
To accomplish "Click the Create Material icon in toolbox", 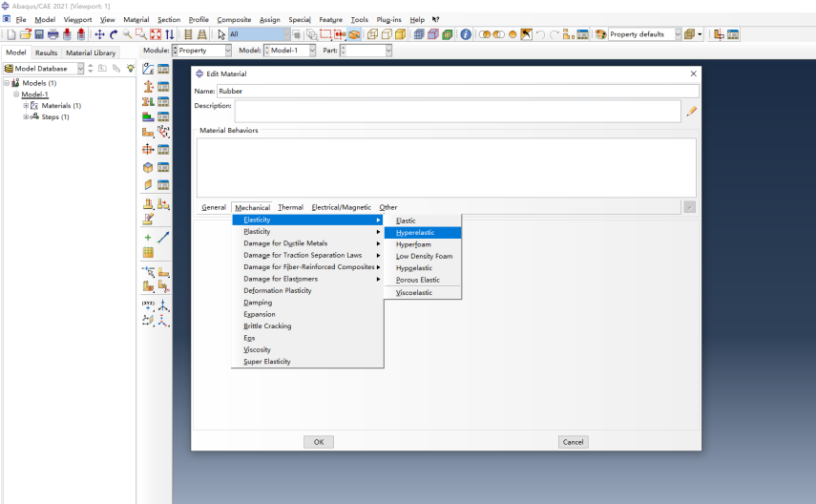I will [x=148, y=69].
